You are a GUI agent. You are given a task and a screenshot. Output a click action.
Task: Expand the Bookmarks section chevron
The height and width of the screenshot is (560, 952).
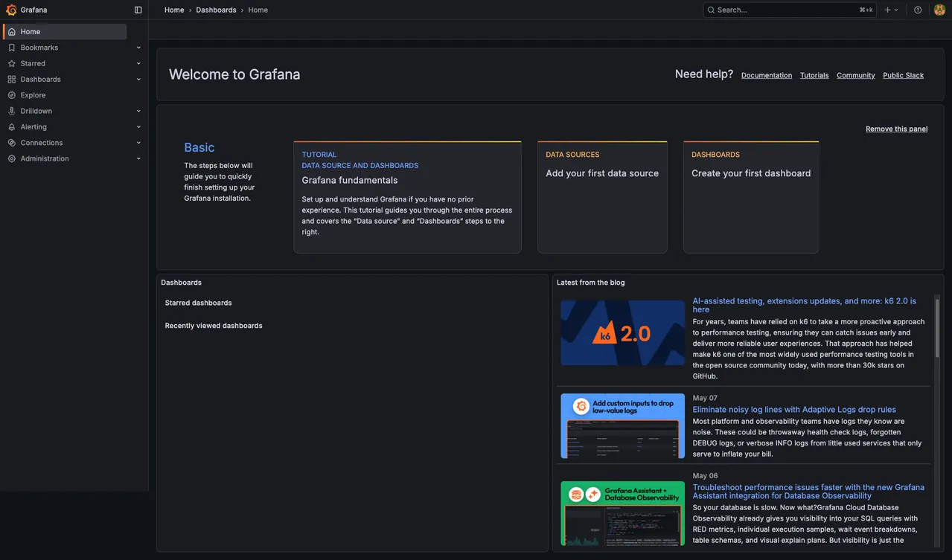click(138, 48)
